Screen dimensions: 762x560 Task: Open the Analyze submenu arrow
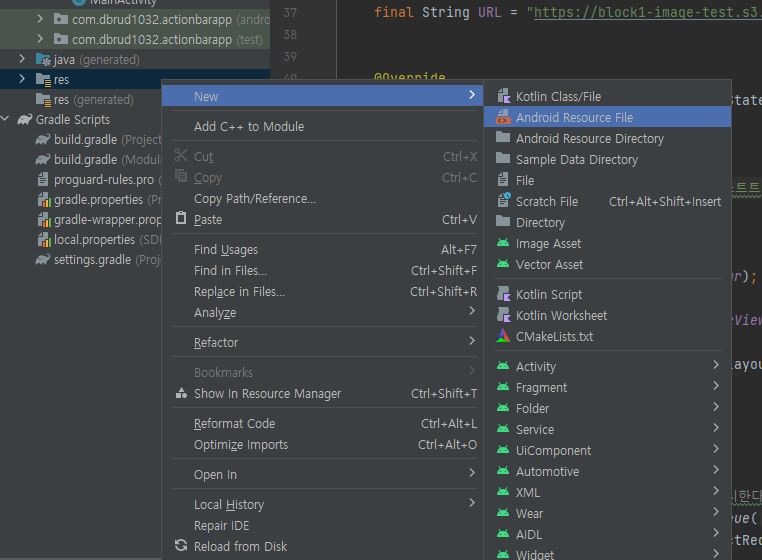pyautogui.click(x=472, y=311)
